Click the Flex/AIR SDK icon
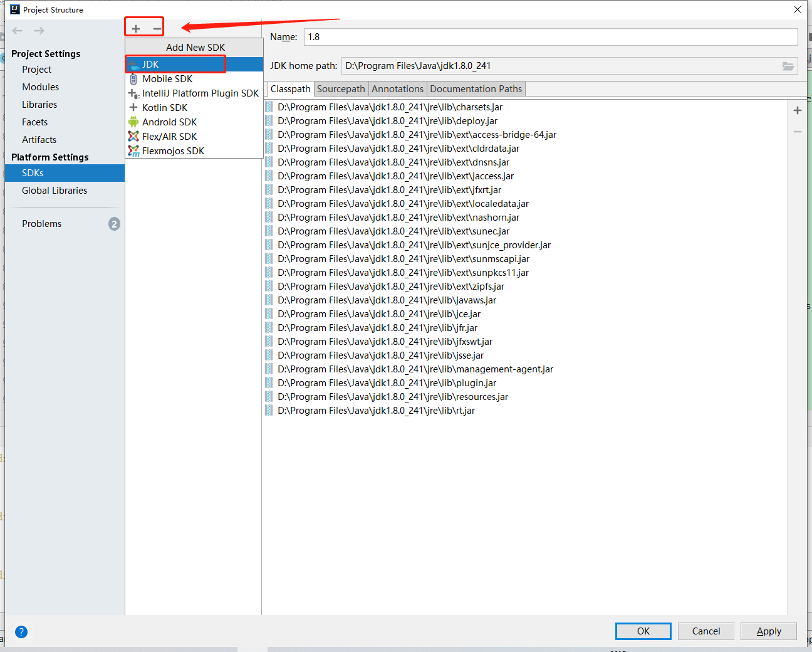 click(x=133, y=137)
